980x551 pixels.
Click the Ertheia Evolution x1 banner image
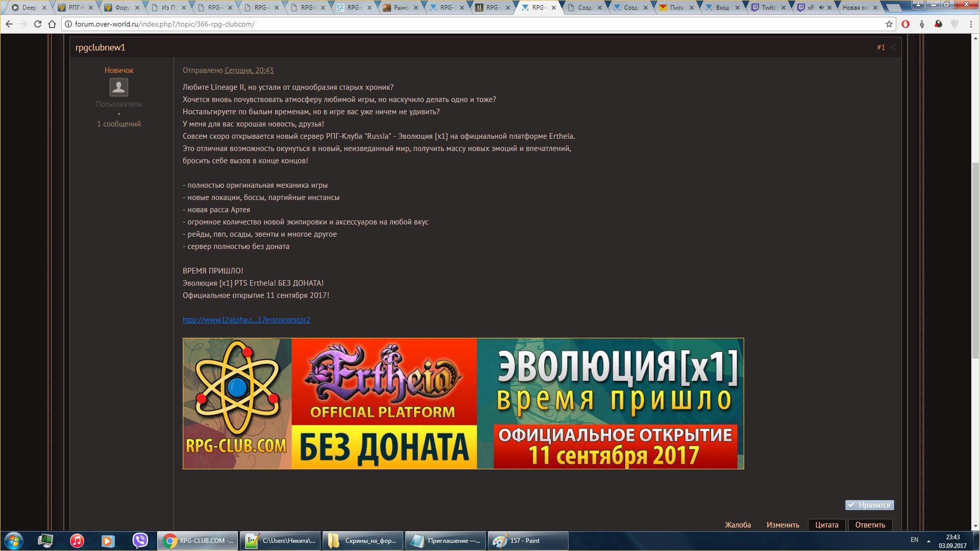point(463,404)
